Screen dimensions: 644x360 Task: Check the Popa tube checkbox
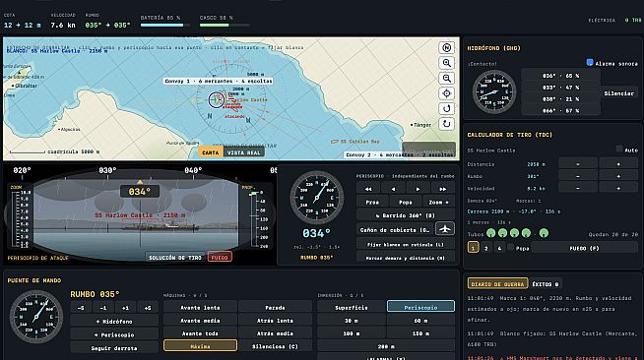[x=510, y=247]
